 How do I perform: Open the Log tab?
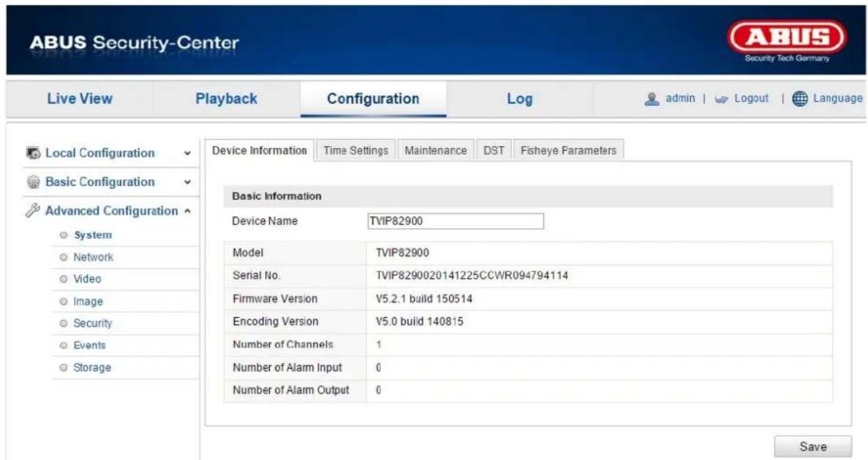pyautogui.click(x=520, y=99)
